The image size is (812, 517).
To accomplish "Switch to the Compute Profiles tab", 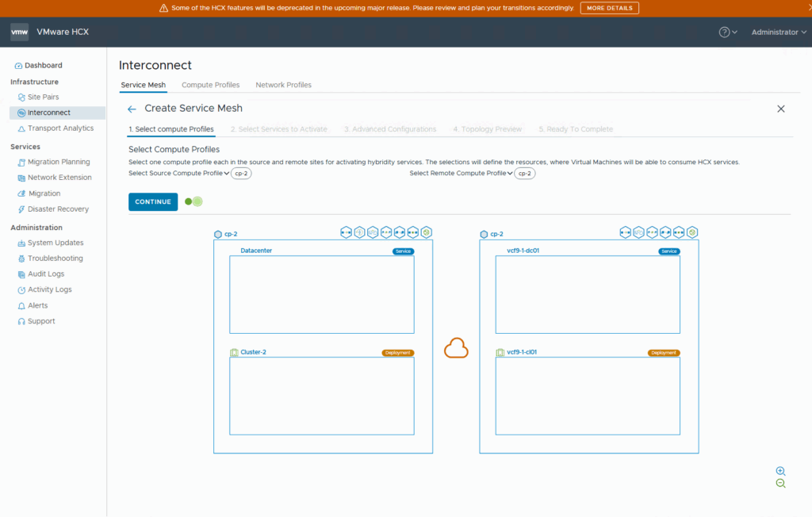I will coord(210,85).
